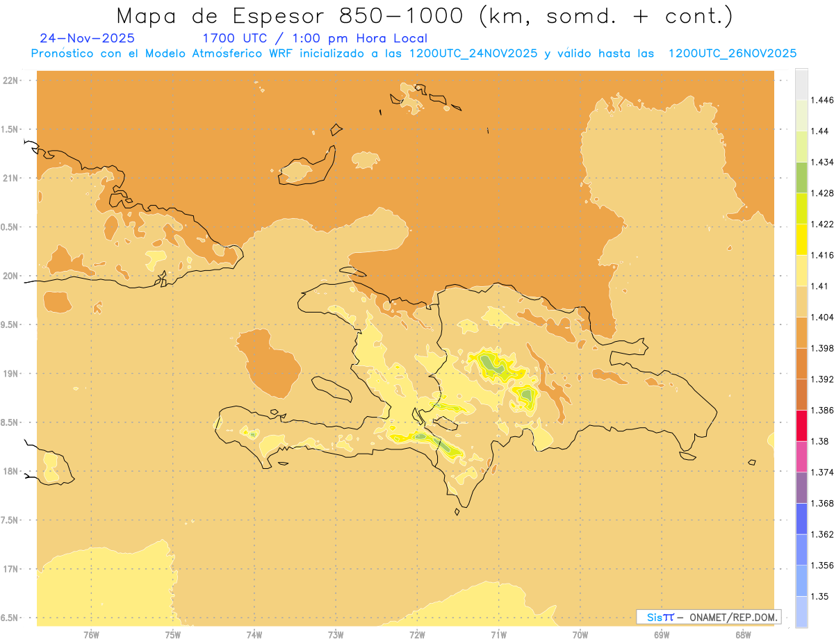
Task: Choose the legend value '1.35'
Action: (x=821, y=596)
